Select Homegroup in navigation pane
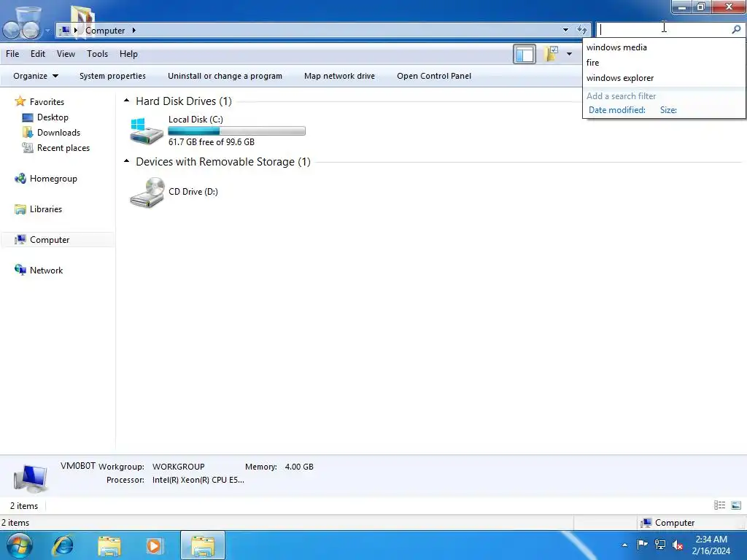Viewport: 747px width, 560px height. 53,179
